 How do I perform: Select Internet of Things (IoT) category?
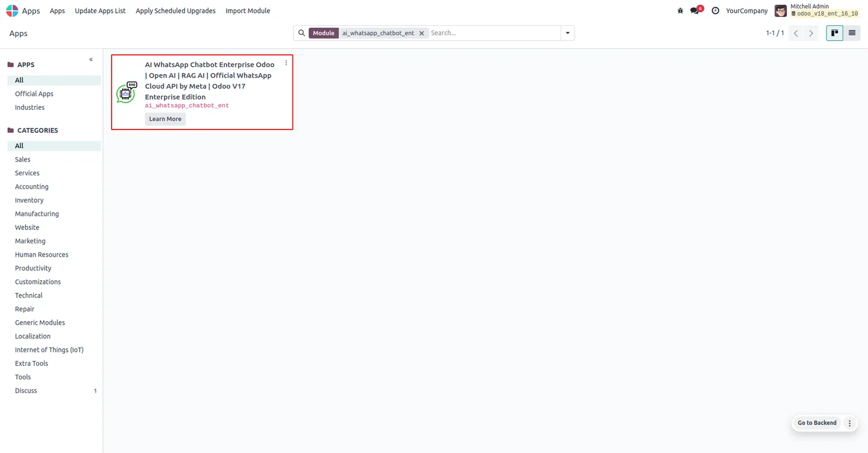pyautogui.click(x=54, y=350)
